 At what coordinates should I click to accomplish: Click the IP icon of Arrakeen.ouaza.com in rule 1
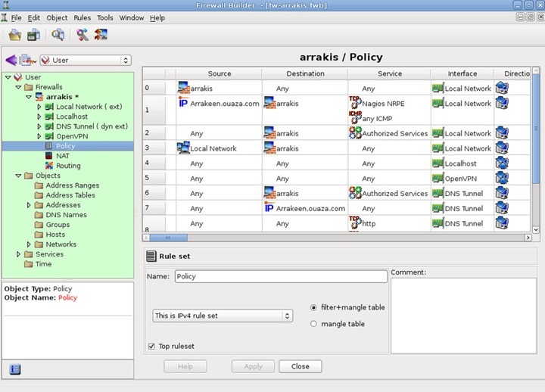pyautogui.click(x=183, y=102)
